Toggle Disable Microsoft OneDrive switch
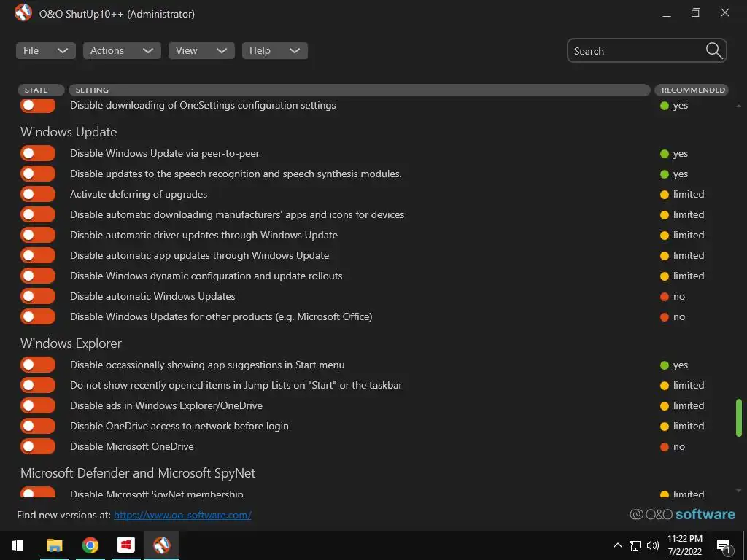This screenshot has height=560, width=747. pos(38,447)
